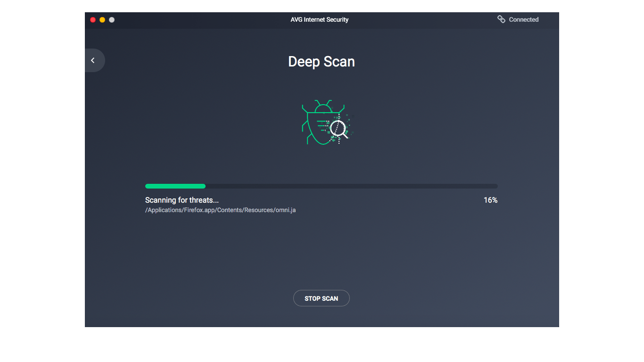Click the 16% progress value
Image resolution: width=644 pixels, height=362 pixels.
point(490,200)
